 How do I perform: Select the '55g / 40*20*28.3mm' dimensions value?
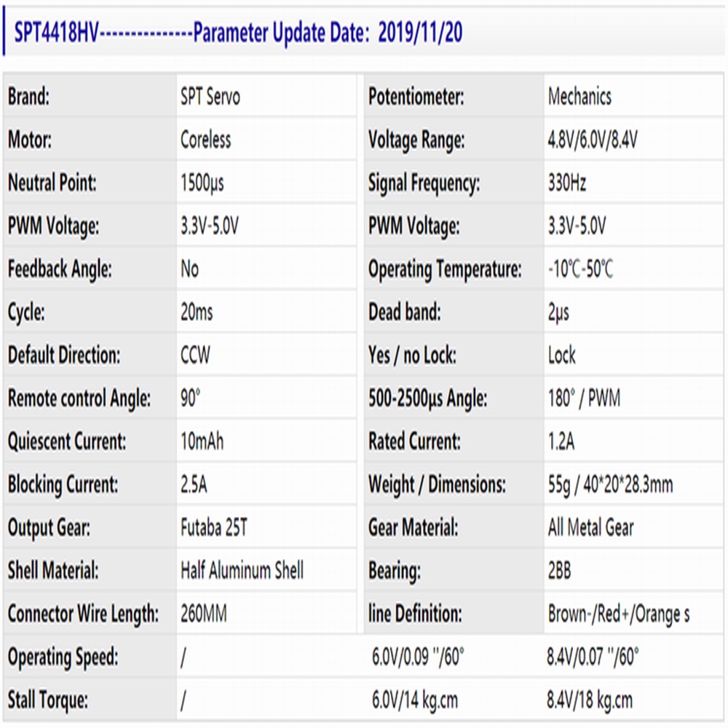click(610, 484)
